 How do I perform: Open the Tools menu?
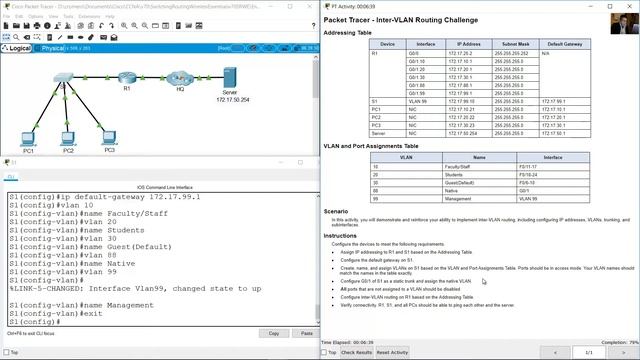click(69, 16)
